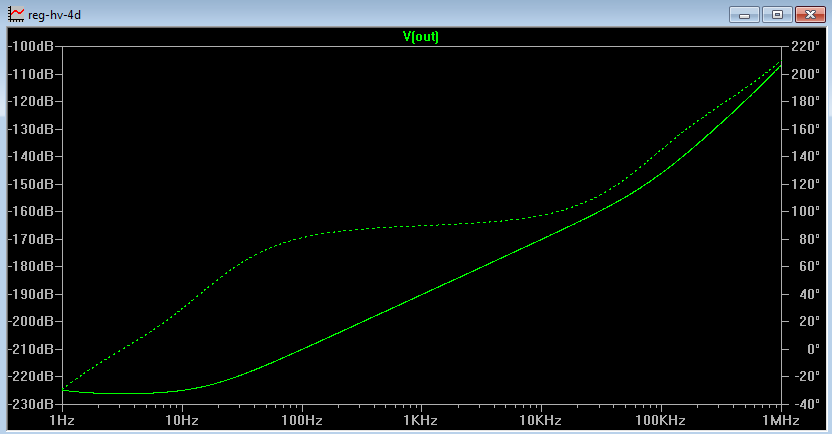Click the 160° phase axis label
Screen dimensions: 832x434
click(x=805, y=129)
